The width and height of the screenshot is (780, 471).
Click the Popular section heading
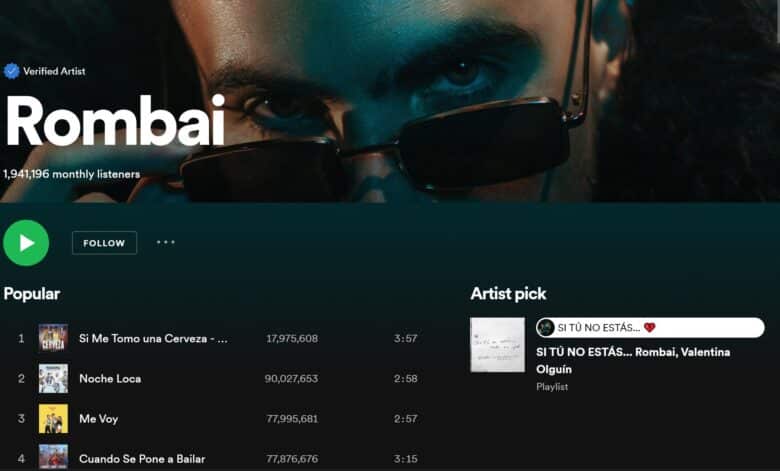click(x=32, y=294)
